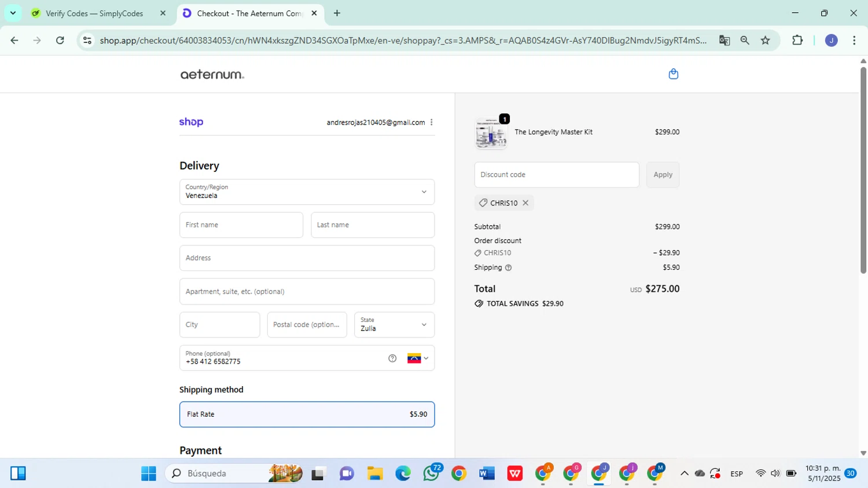Open Microsoft Edge from the taskbar
The image size is (868, 488).
[403, 474]
